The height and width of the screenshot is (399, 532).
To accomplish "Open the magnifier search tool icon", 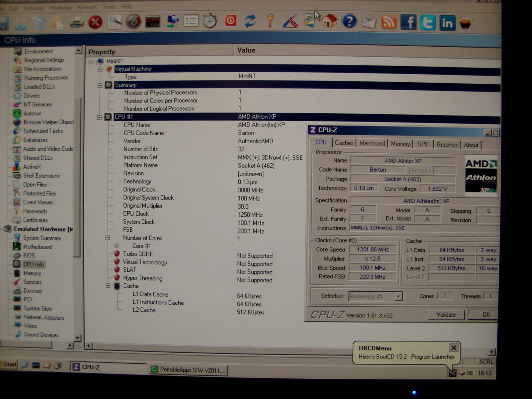I will click(114, 22).
